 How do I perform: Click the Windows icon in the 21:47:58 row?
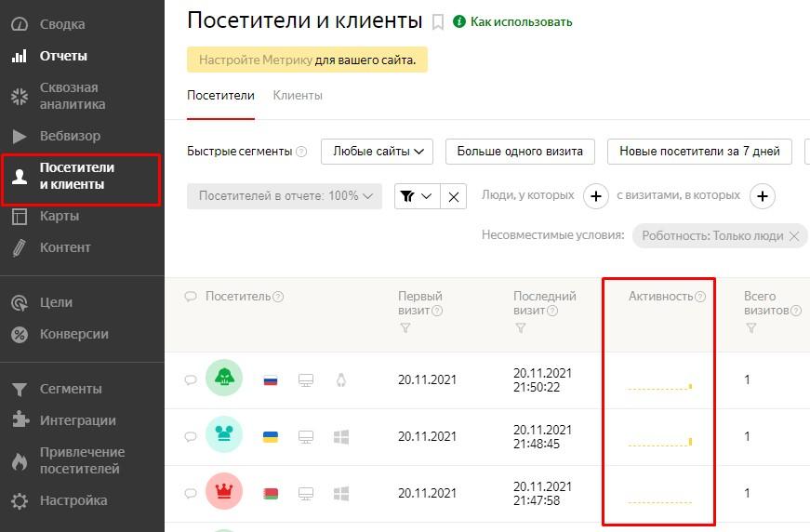coord(341,494)
